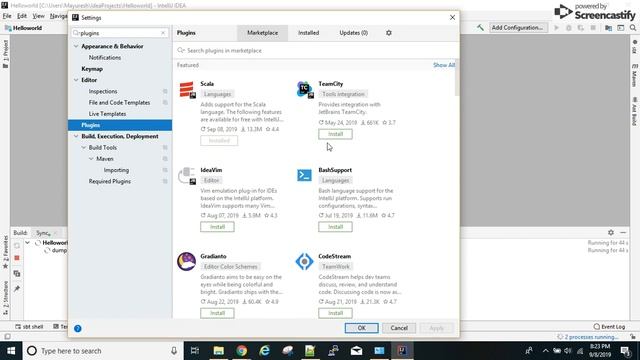Screen dimensions: 640x360
Task: Click the IdeaVim plugin icon
Action: pyautogui.click(x=187, y=176)
